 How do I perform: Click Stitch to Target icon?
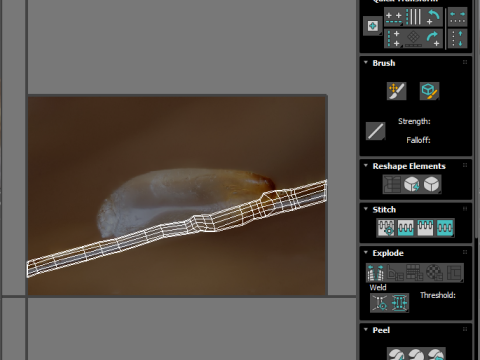coord(386,228)
